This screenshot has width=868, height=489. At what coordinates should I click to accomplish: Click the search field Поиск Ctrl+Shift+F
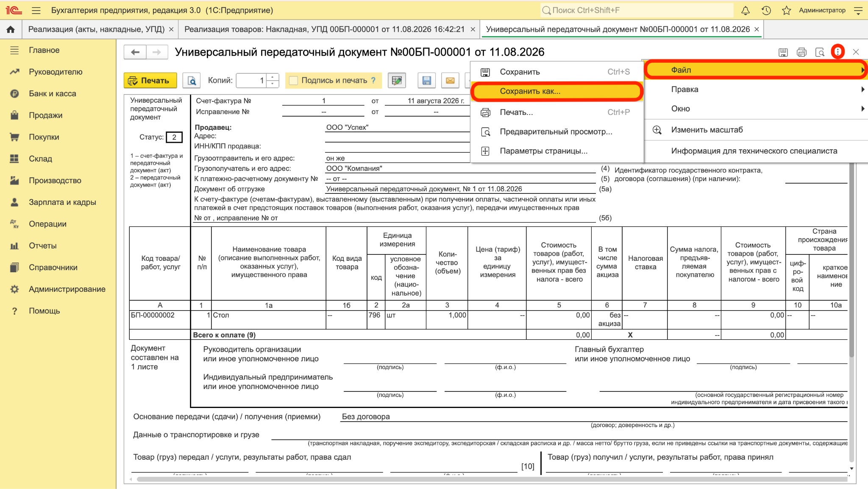click(x=637, y=10)
